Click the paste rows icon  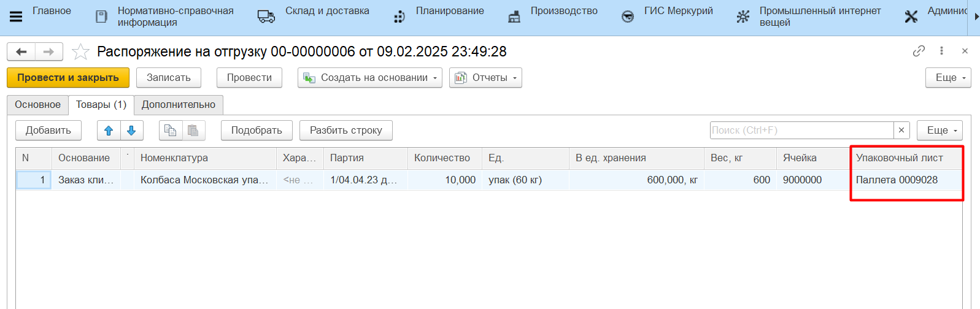(193, 131)
